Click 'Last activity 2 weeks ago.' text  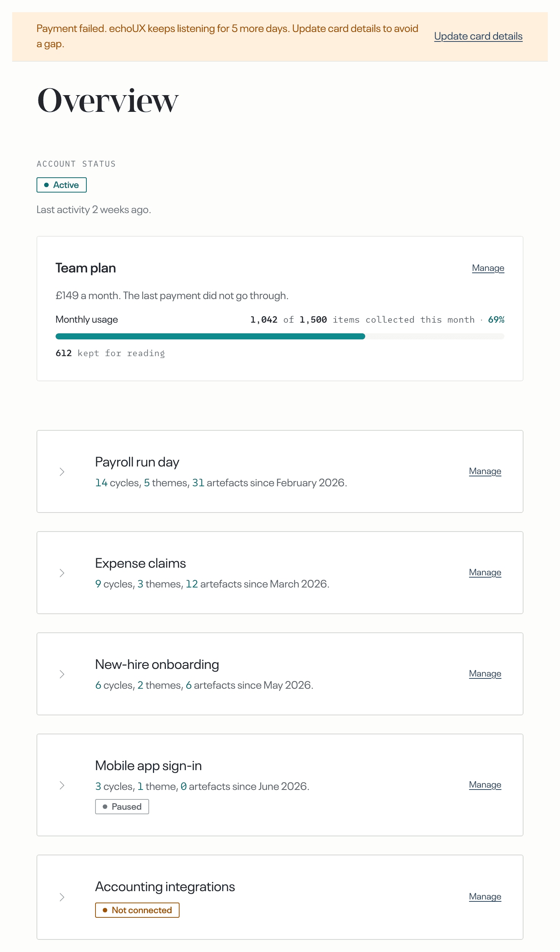(94, 210)
